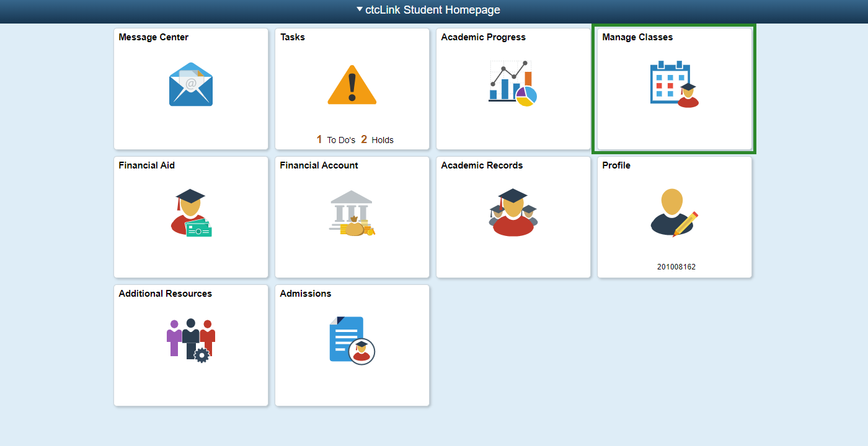Click the student ID 201008162

coord(676,267)
